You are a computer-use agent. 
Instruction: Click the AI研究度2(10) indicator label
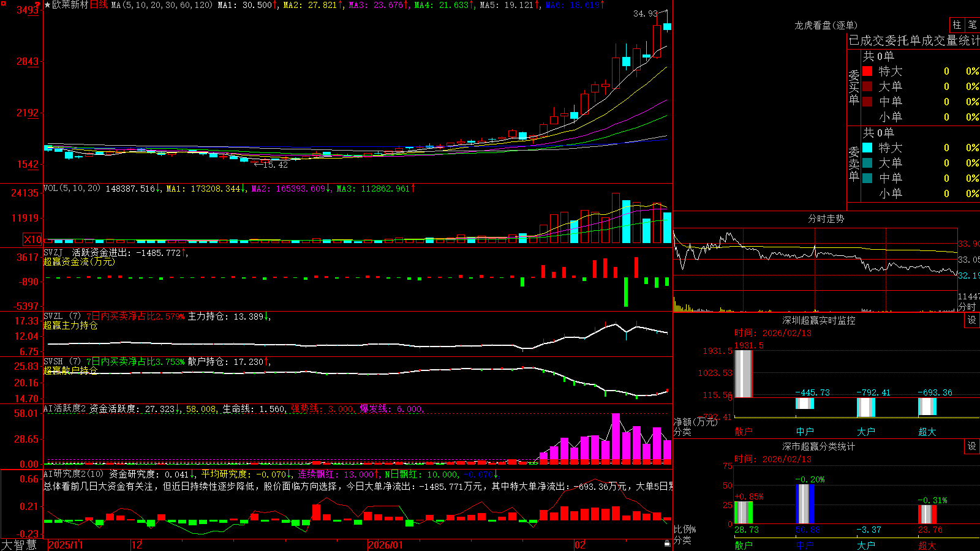(x=74, y=474)
